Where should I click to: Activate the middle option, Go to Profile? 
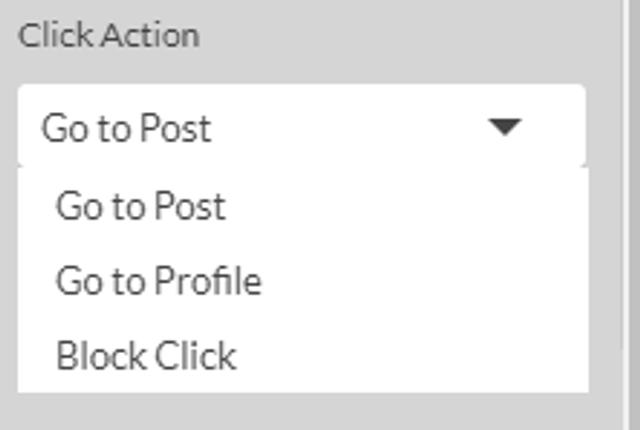303,281
